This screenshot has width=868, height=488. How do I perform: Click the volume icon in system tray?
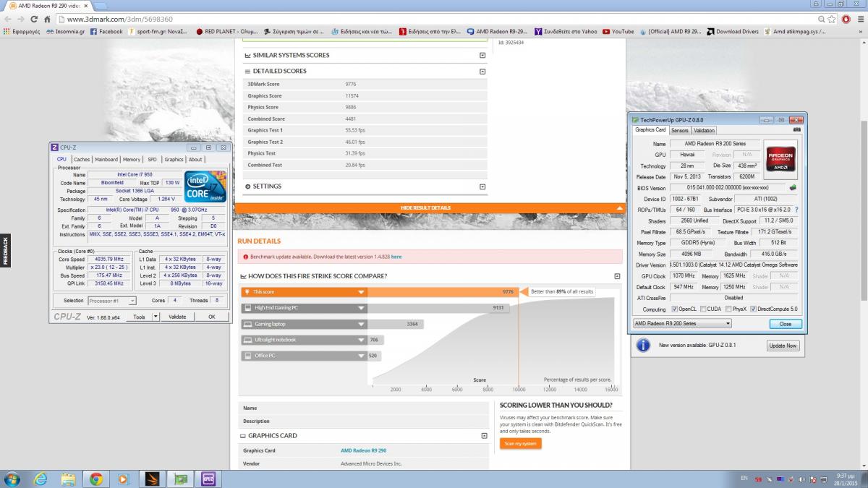802,479
